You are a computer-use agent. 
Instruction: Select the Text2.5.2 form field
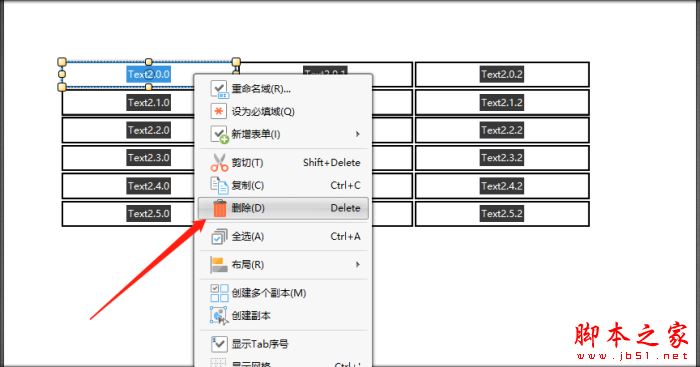point(502,213)
